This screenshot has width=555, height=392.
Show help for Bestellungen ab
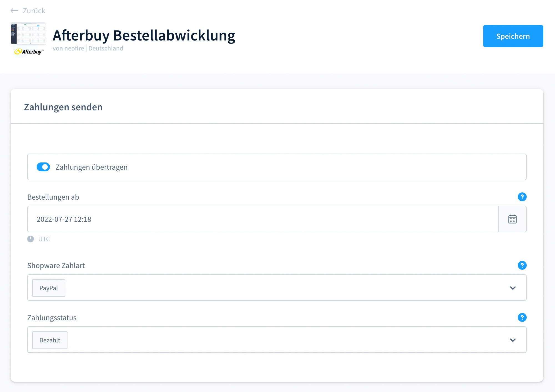(522, 197)
